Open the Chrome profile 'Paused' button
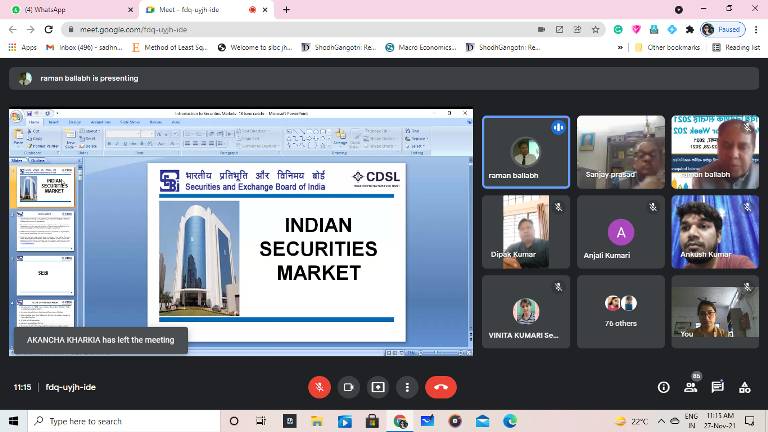This screenshot has height=432, width=768. (723, 29)
